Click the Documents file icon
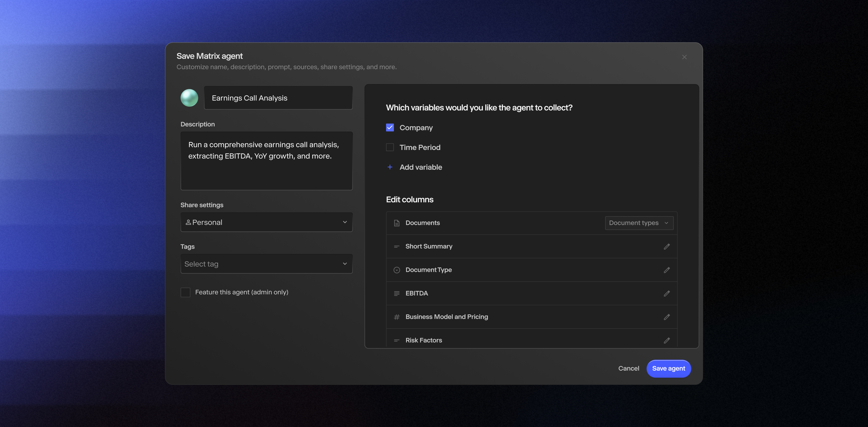The image size is (868, 427). [396, 223]
